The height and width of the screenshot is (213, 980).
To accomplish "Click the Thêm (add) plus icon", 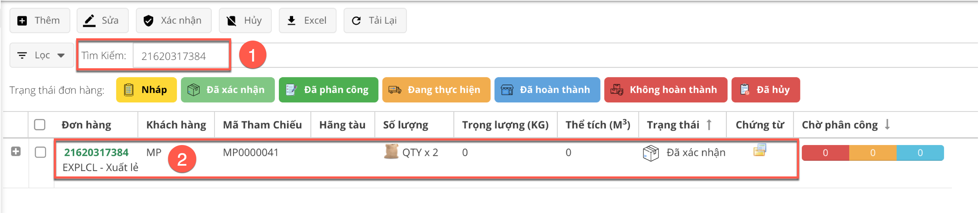I will pos(22,21).
